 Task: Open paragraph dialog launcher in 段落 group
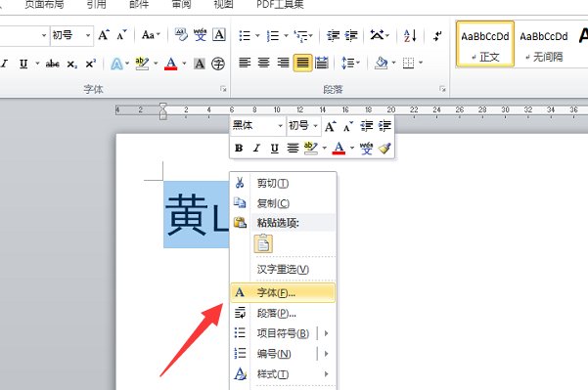click(443, 89)
